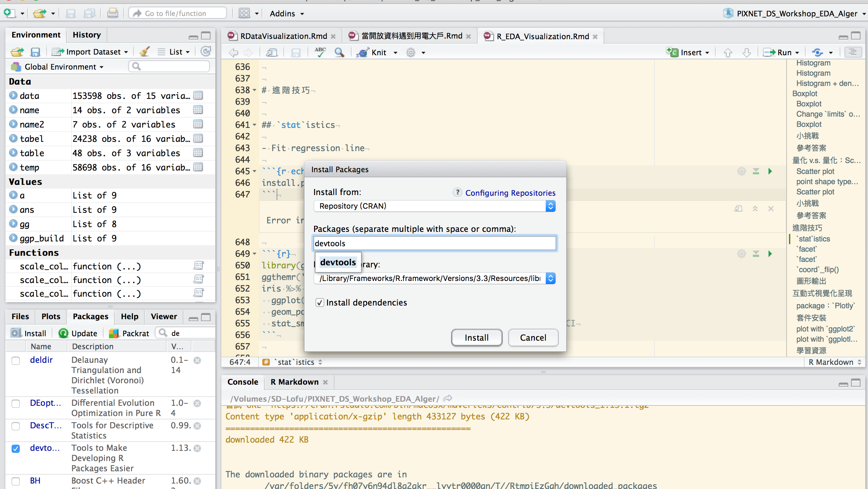Click the Knit button
This screenshot has width=868, height=489.
[371, 52]
